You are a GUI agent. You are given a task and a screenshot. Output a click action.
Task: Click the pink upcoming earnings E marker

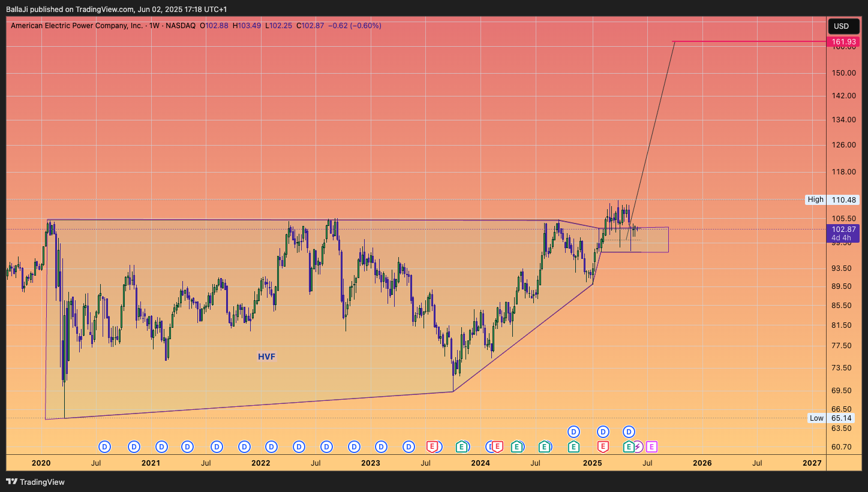[651, 446]
